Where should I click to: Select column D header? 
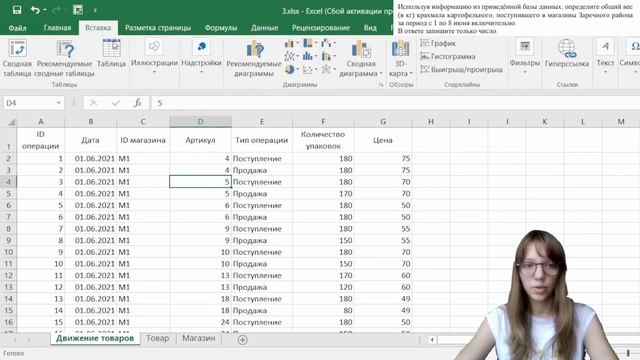200,122
